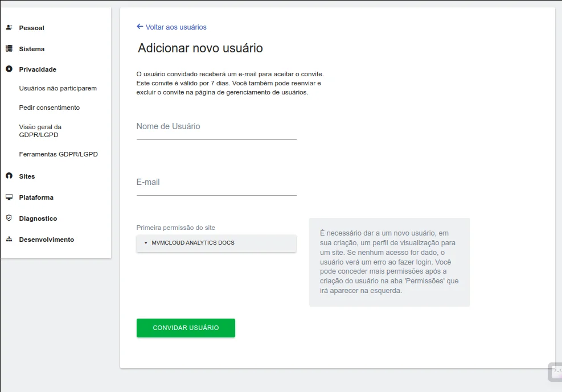Click the Sites globe icon

(x=9, y=176)
